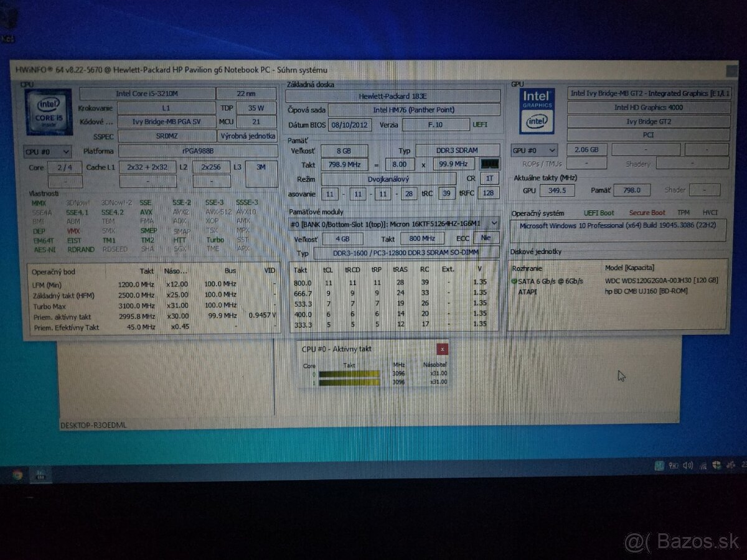Expand the memory module selector Micron dropdown
This screenshot has width=747, height=560.
coord(494,223)
